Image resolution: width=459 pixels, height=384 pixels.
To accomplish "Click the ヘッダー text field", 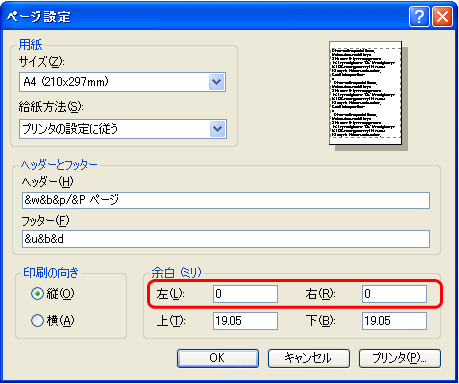I will [x=226, y=200].
